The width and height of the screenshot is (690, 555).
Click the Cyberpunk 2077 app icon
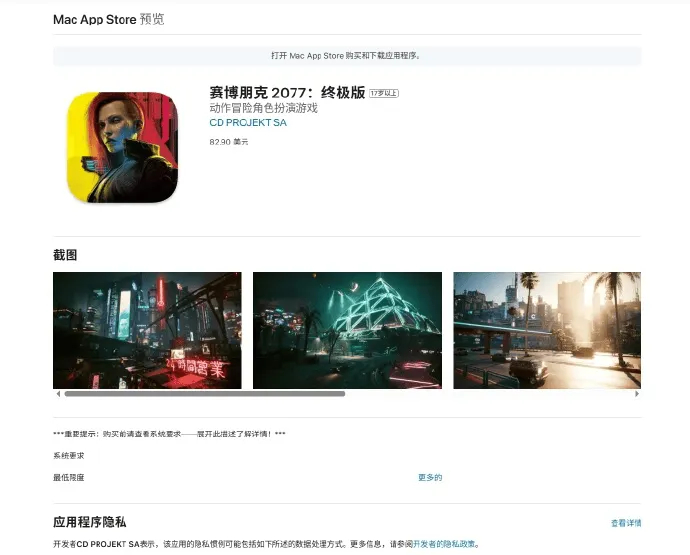point(122,147)
